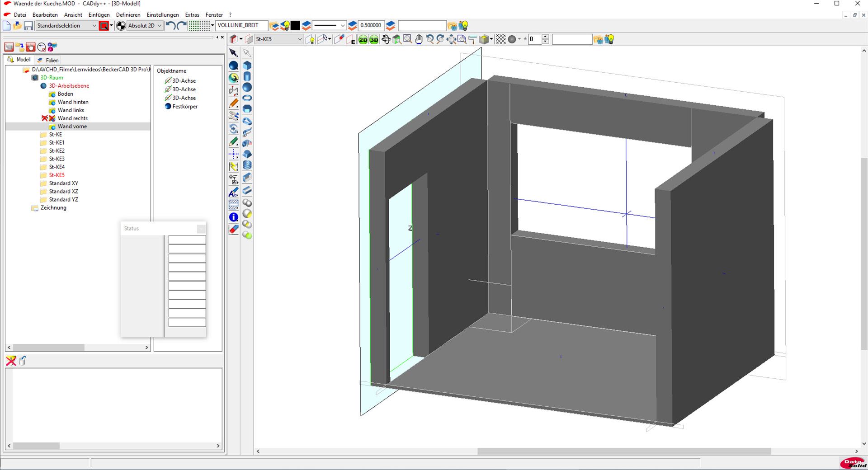Click the solid union spheres icon

pyautogui.click(x=247, y=203)
